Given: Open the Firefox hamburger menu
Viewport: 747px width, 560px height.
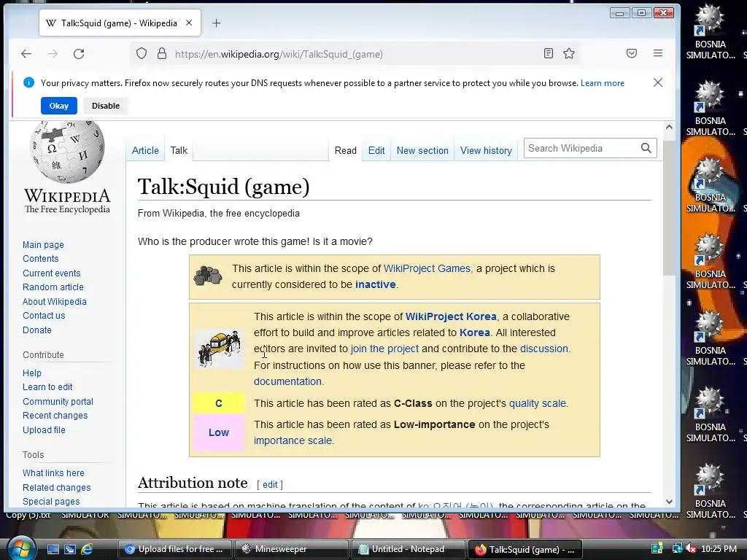Looking at the screenshot, I should pos(658,53).
